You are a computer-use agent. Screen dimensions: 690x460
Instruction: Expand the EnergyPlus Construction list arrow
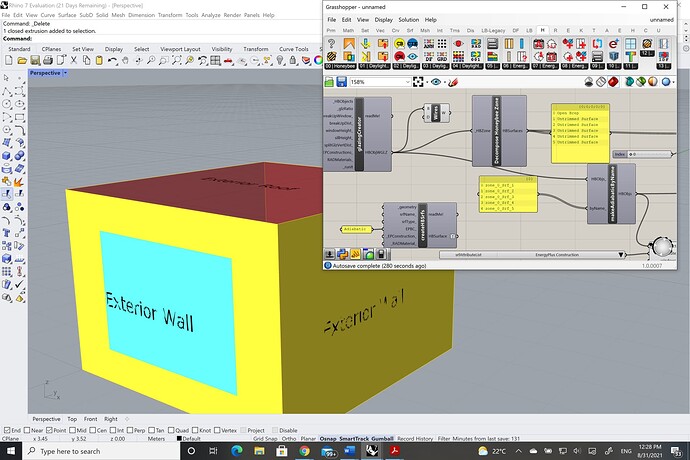click(x=621, y=255)
